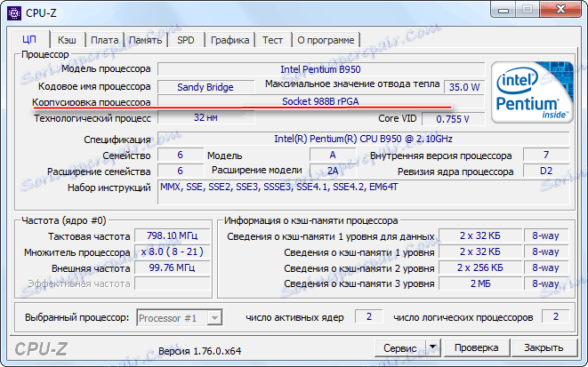588x367 pixels.
Task: Click the D2 core revision value
Action: pyautogui.click(x=546, y=171)
